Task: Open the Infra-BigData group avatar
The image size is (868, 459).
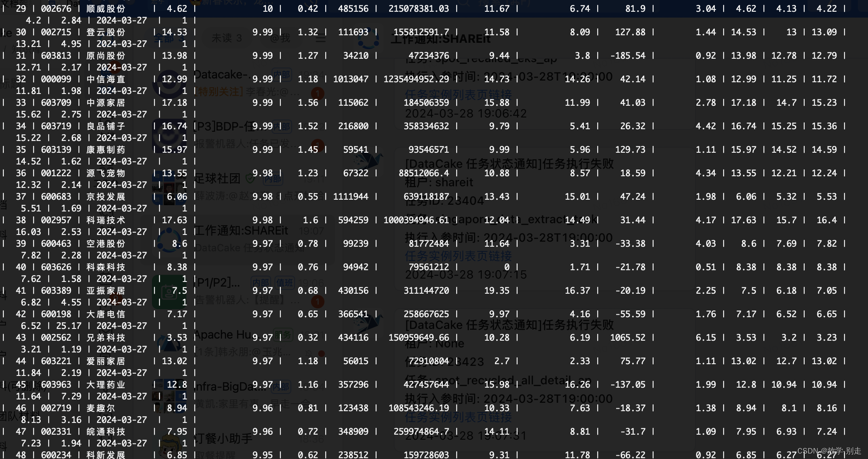Action: [169, 395]
